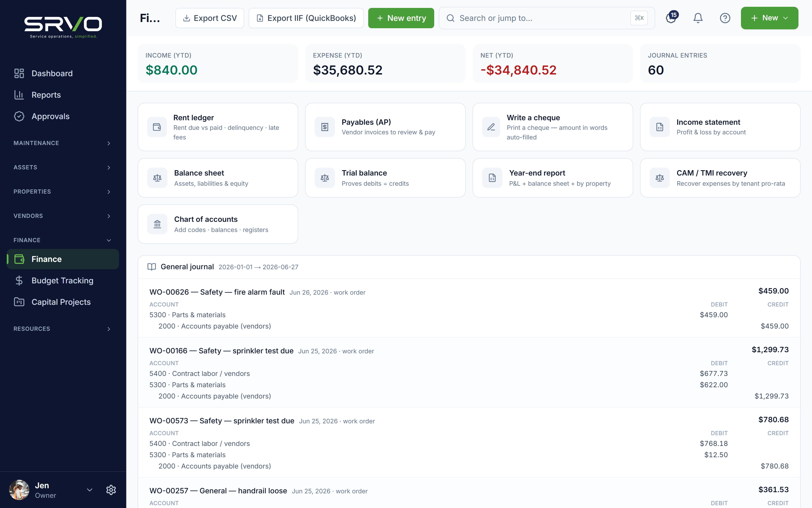Click Export IIF (QuickBooks) button

[x=306, y=18]
